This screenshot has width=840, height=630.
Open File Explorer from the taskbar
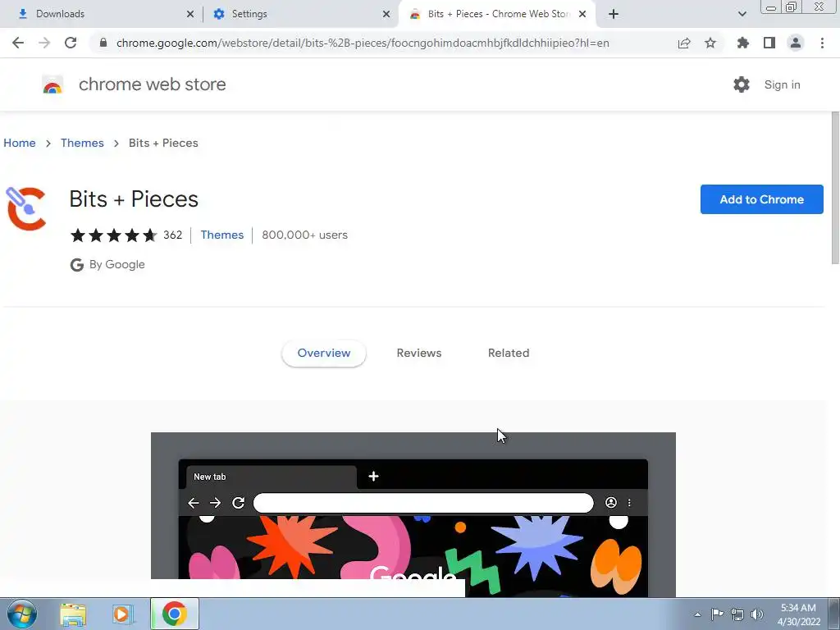[x=73, y=614]
